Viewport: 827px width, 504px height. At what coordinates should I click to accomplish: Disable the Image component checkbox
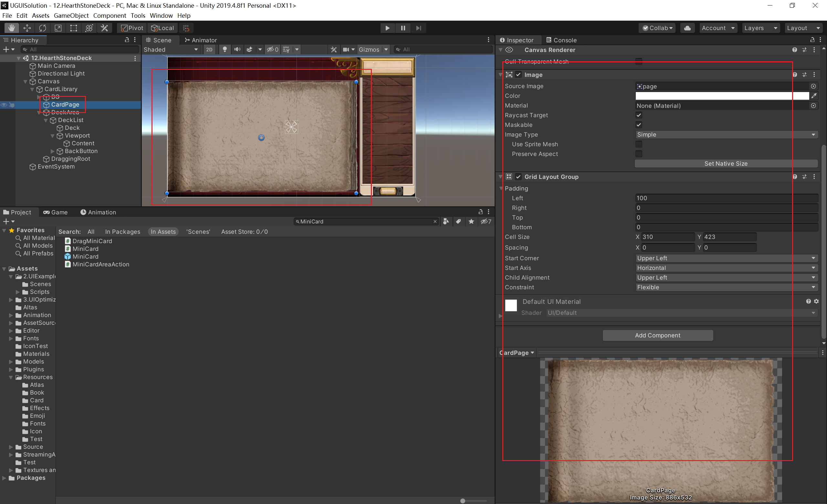coord(518,75)
